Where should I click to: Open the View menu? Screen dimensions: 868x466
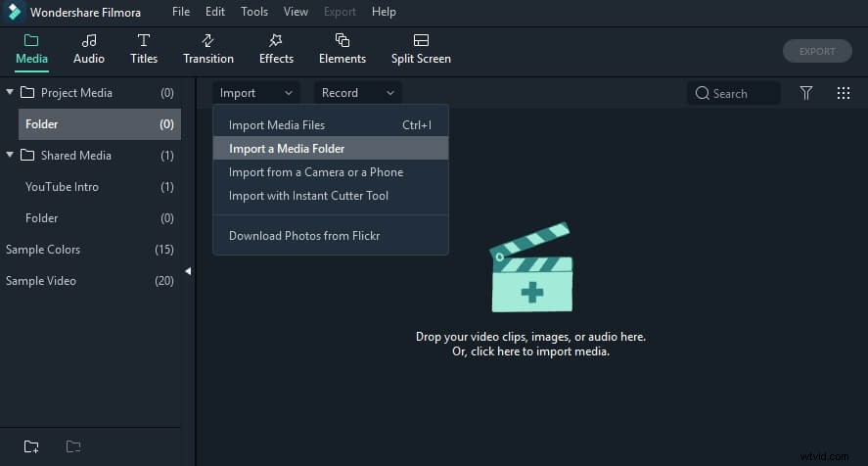click(296, 12)
